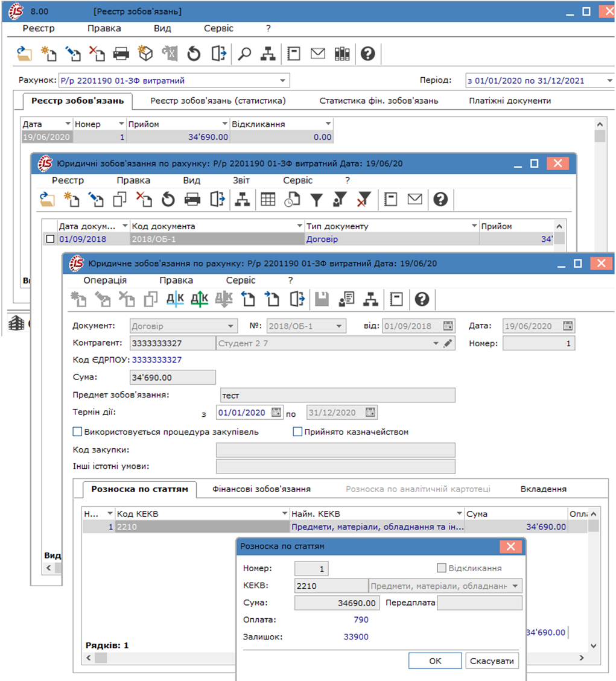Image resolution: width=616 pixels, height=681 pixels.
Task: Click the Сума 34'690.00 field in form
Action: pyautogui.click(x=173, y=378)
